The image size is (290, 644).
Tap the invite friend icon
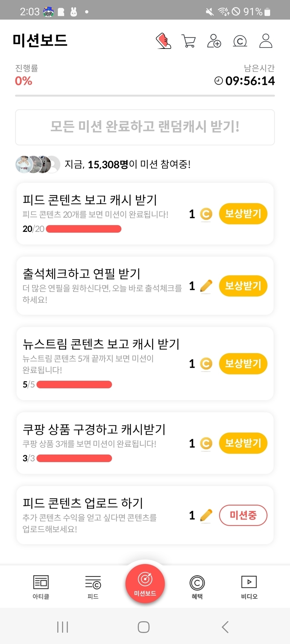pyautogui.click(x=214, y=41)
